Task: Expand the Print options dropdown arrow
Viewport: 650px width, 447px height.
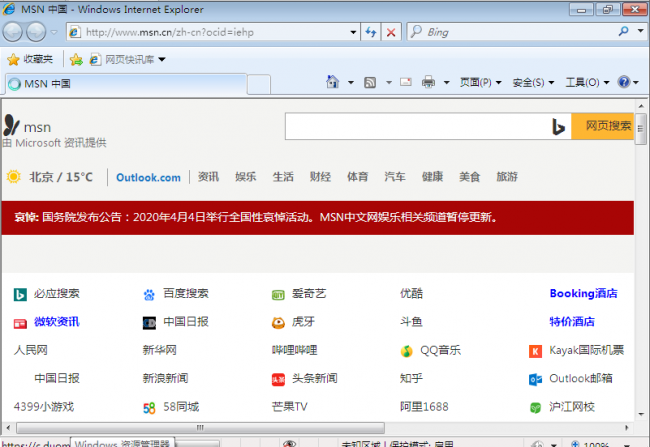Action: (x=446, y=83)
